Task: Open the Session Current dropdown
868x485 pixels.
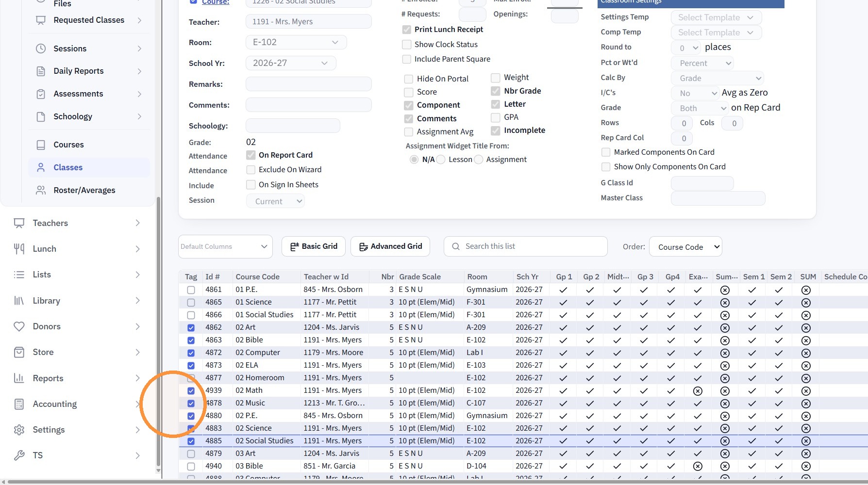Action: pyautogui.click(x=275, y=201)
